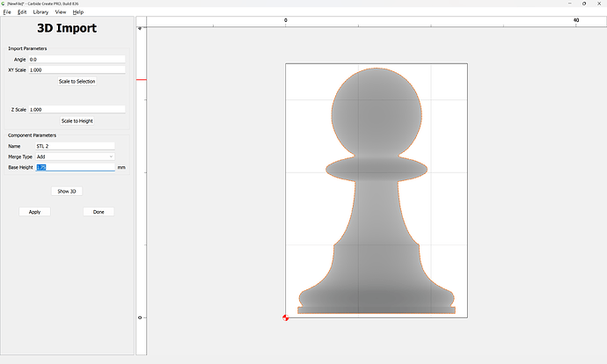The image size is (607, 364).
Task: Click the Done button
Action: 99,212
